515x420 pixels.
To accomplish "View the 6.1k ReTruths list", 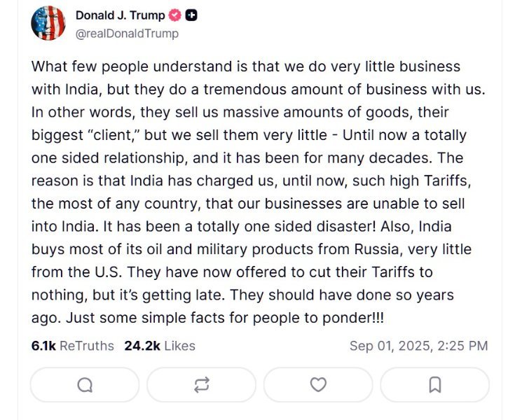I will (x=74, y=346).
